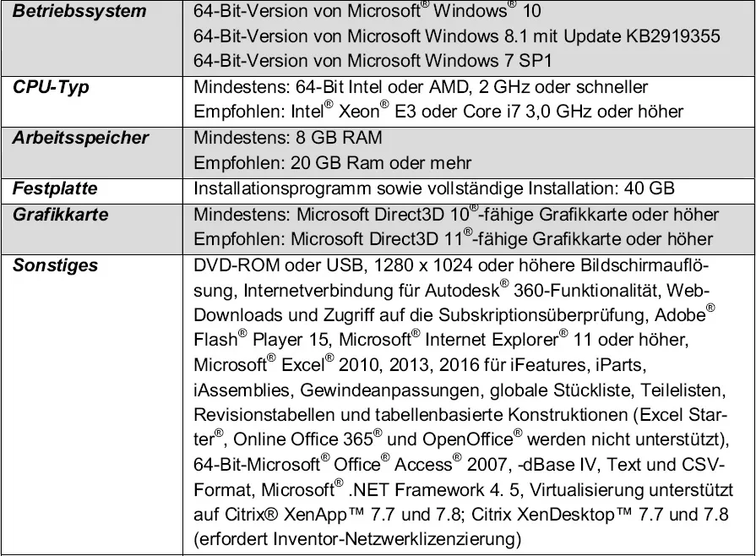The width and height of the screenshot is (756, 556).
Task: Click the 40 GB installation size text
Action: click(x=434, y=188)
